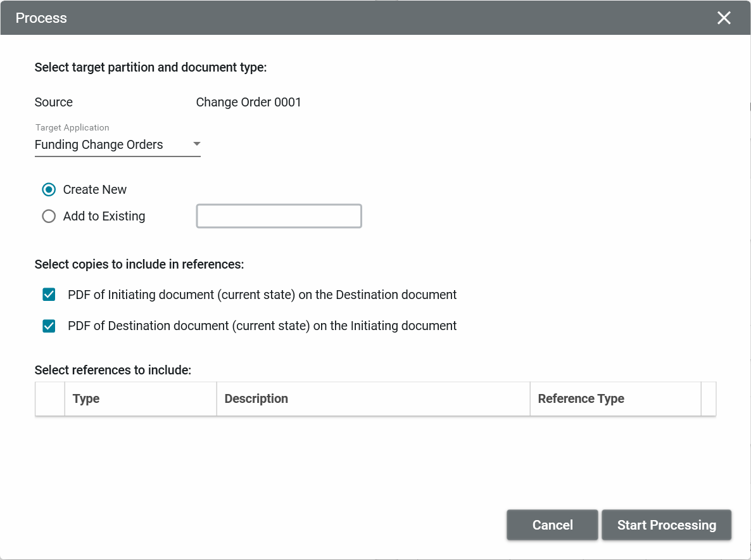
Task: Click the "PDF of Initiating document" label text
Action: pyautogui.click(x=262, y=295)
